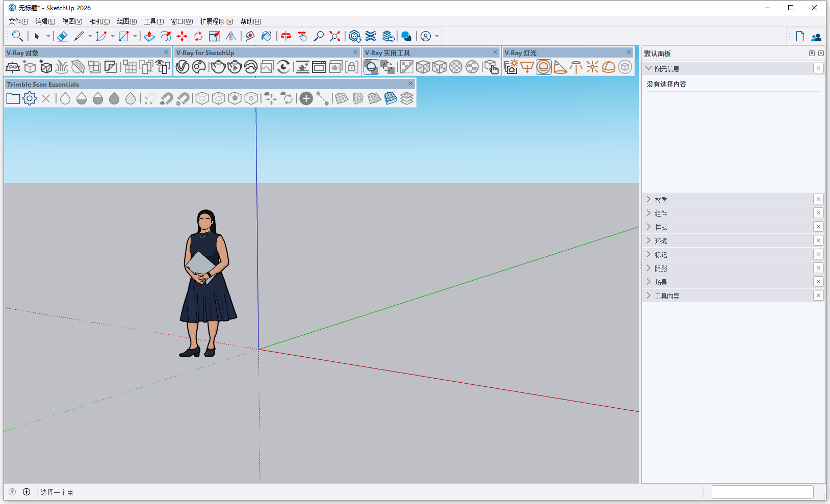Add a V-Ray Dome light
The image size is (830, 504).
pyautogui.click(x=609, y=67)
